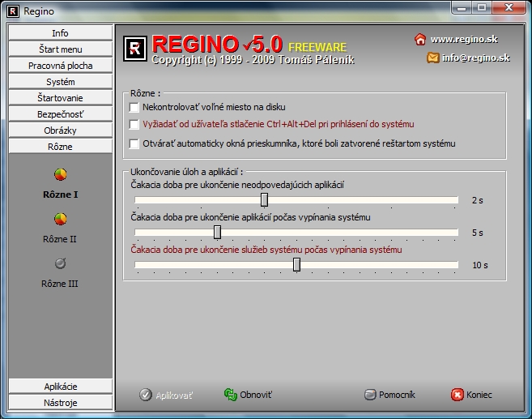The image size is (532, 419).
Task: Click the envelope icon beside info@regino.sk
Action: pos(433,58)
